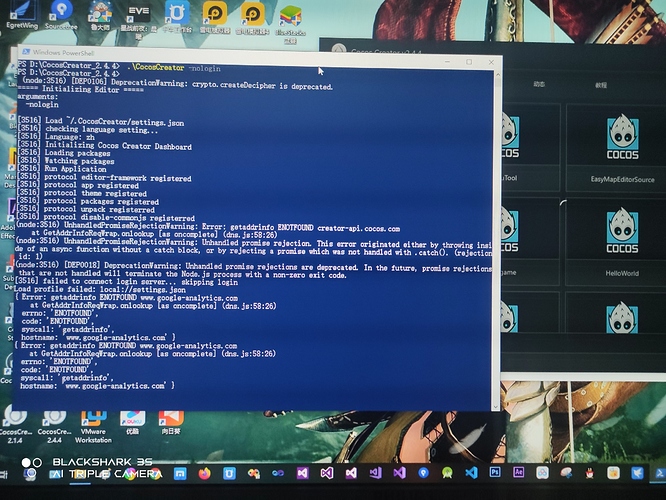Click the 'Initializing Cocos Creator Dashboard' line
Viewport: 666px width, 500px height.
pyautogui.click(x=119, y=146)
